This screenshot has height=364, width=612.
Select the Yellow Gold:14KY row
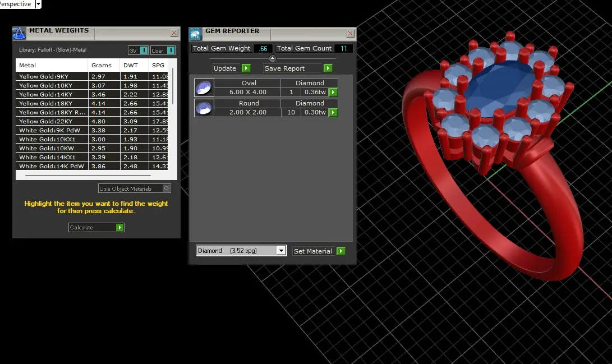(x=92, y=94)
